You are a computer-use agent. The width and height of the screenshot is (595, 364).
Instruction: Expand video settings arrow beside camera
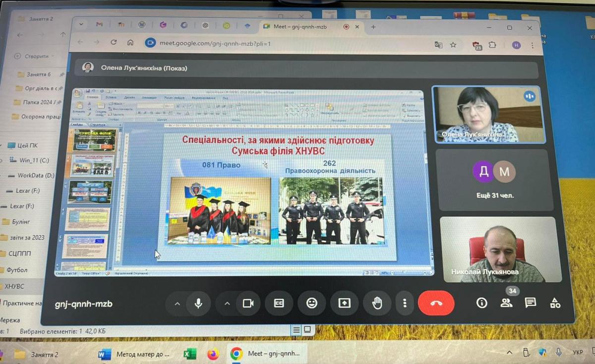(x=227, y=303)
